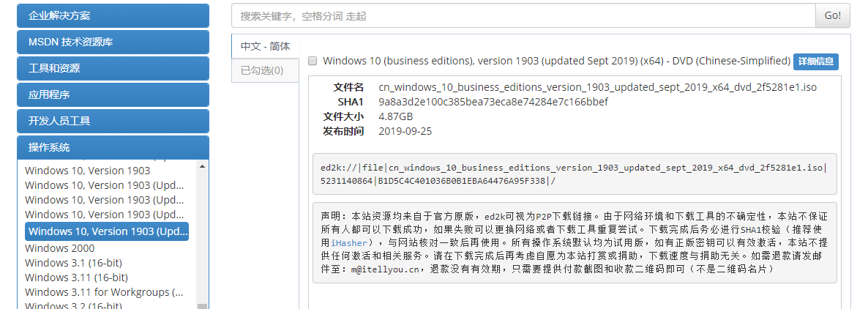Click the 详细信息 button
Image resolution: width=868 pixels, height=309 pixels.
point(815,62)
